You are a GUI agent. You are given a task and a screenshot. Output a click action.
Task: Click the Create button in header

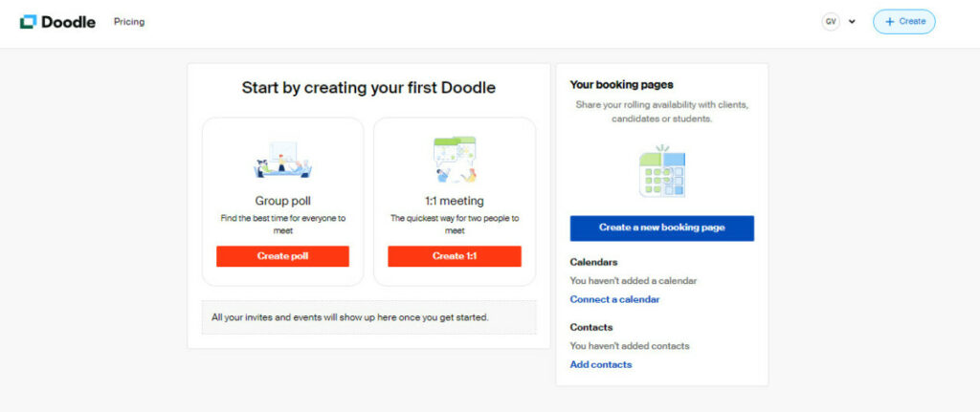pos(904,21)
